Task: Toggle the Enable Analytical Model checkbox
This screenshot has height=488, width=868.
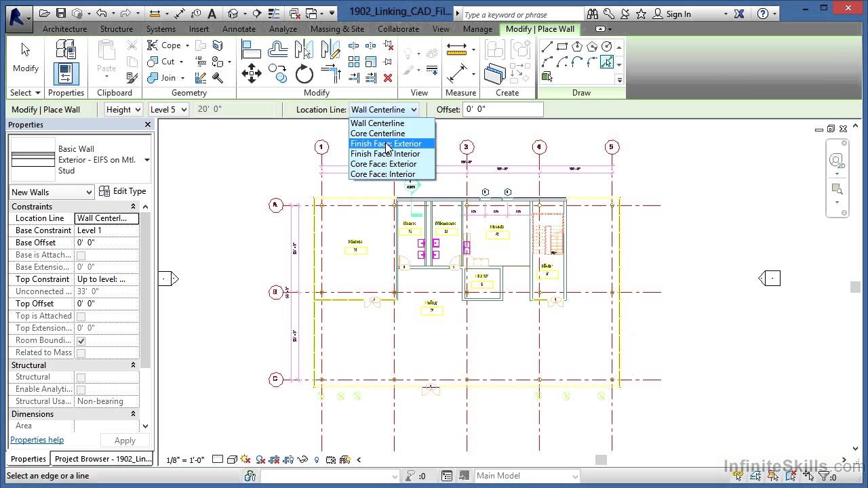Action: coord(81,390)
